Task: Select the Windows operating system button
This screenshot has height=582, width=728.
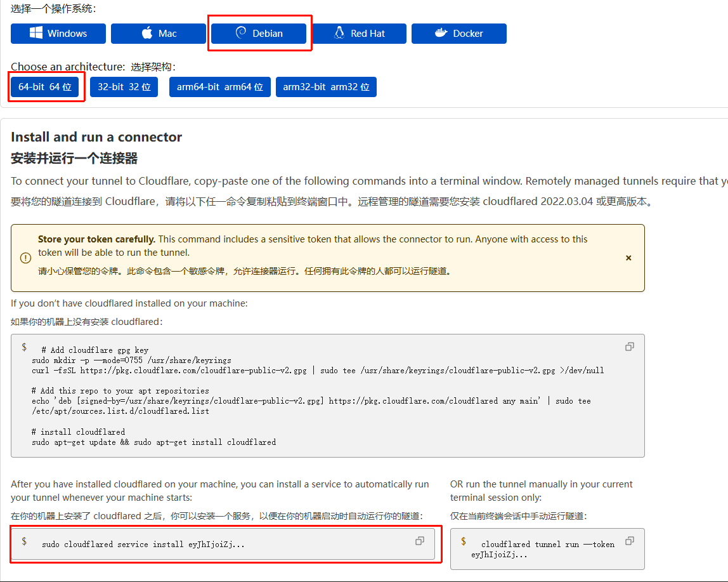Action: point(58,34)
